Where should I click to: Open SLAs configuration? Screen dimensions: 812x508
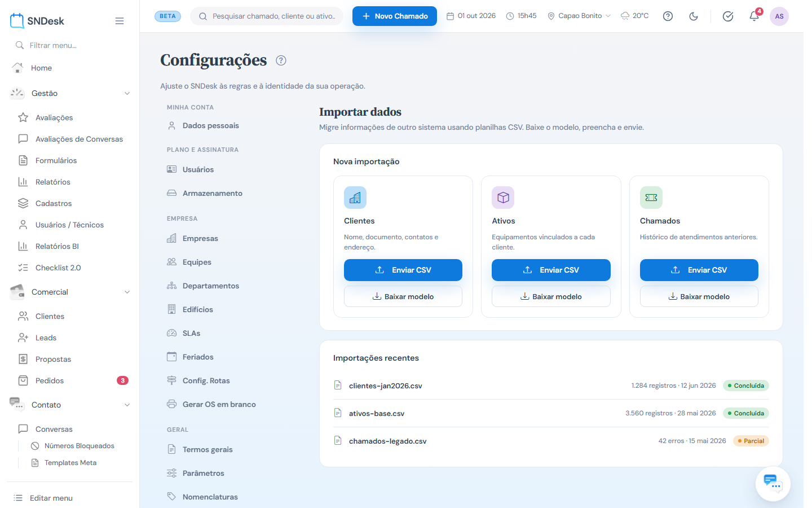pos(192,333)
